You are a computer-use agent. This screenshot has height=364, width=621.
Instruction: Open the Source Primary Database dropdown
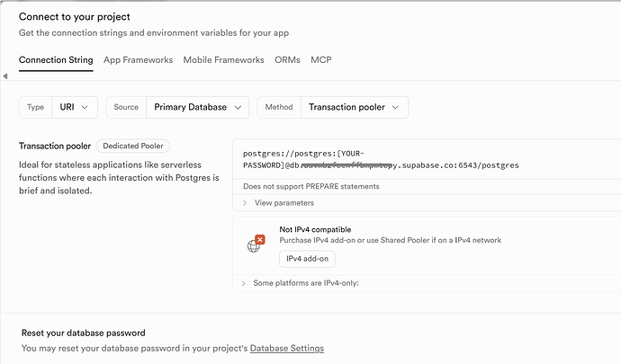(x=196, y=107)
